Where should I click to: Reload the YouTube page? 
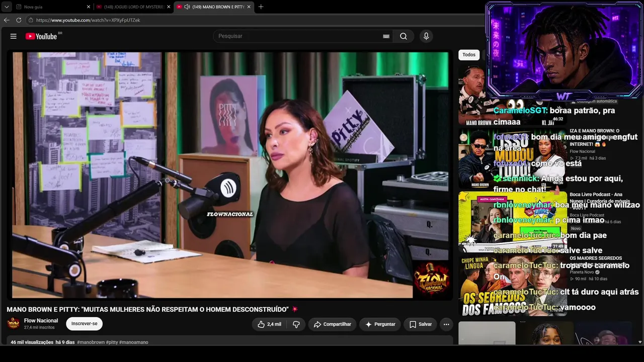pos(19,20)
